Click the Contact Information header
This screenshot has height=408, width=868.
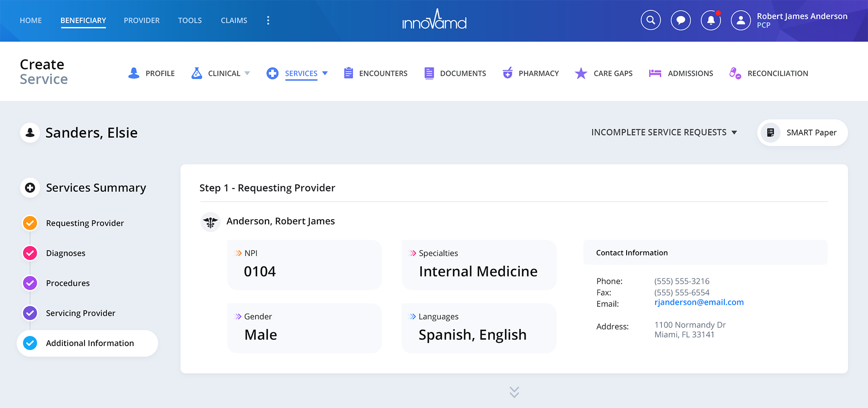(x=705, y=253)
